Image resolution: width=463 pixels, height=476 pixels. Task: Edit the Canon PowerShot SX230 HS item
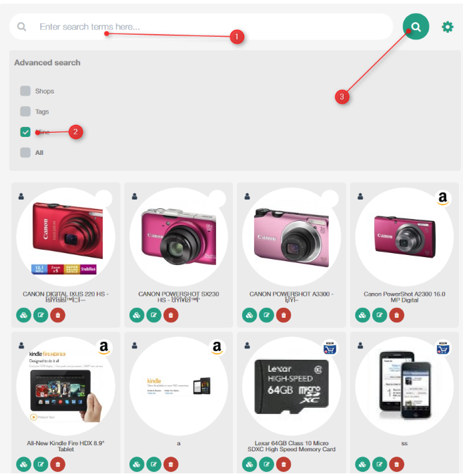[154, 315]
